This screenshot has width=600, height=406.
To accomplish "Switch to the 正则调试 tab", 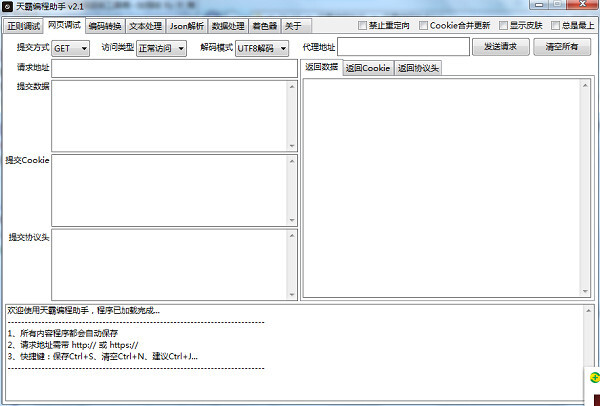I will pos(23,26).
